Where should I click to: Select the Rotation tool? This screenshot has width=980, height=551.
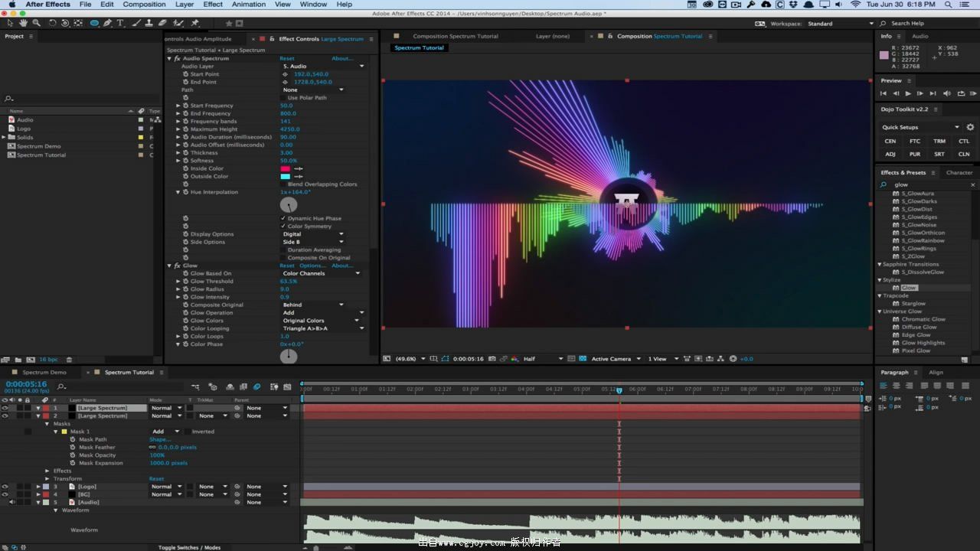click(52, 23)
